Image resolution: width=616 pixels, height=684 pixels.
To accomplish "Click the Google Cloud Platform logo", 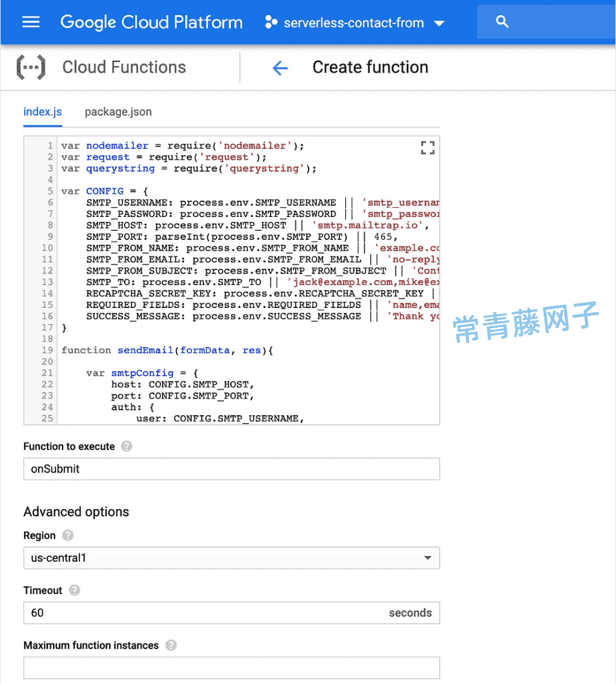I will (x=151, y=22).
